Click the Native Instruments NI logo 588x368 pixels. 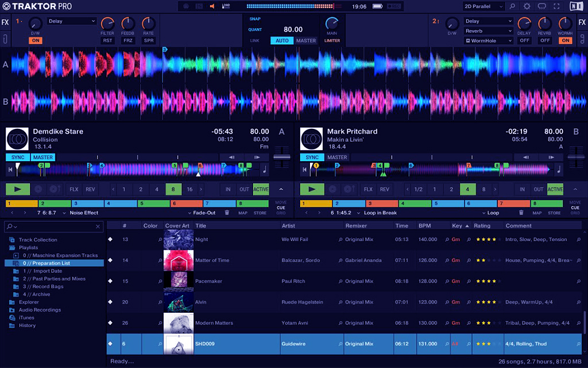click(576, 6)
